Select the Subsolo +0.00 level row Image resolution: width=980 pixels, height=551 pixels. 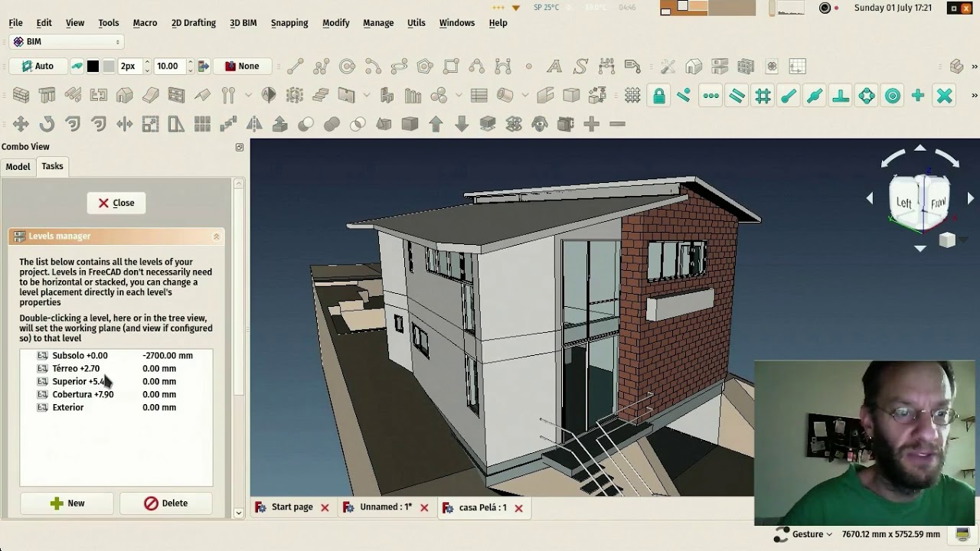(x=116, y=356)
